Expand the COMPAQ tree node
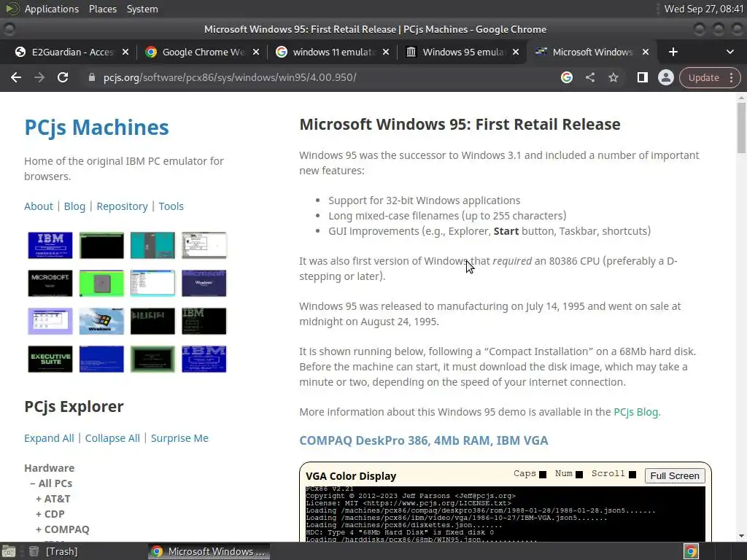The height and width of the screenshot is (560, 747). tap(63, 529)
